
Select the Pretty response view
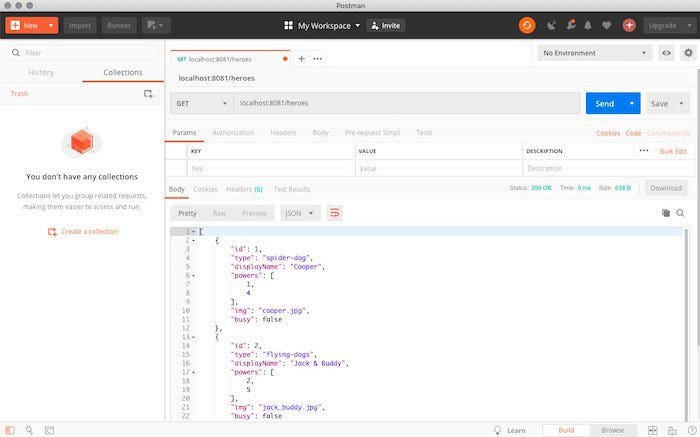[x=187, y=213]
